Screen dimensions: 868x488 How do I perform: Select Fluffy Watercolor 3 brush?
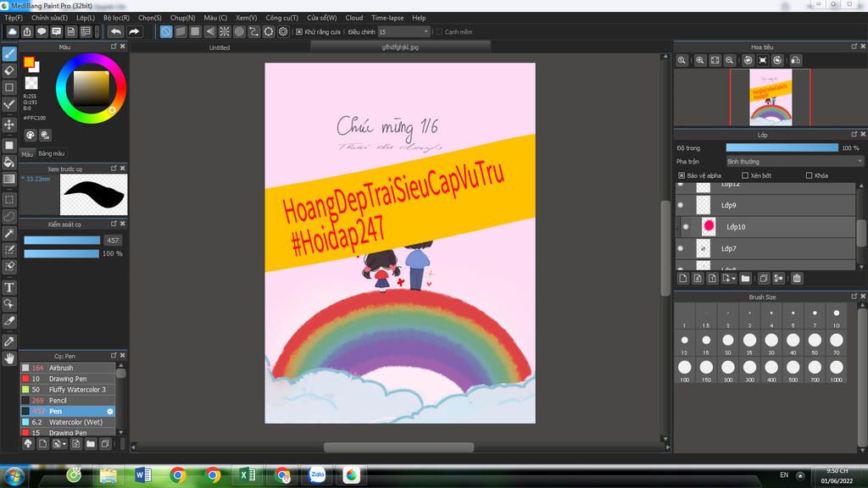click(x=68, y=390)
